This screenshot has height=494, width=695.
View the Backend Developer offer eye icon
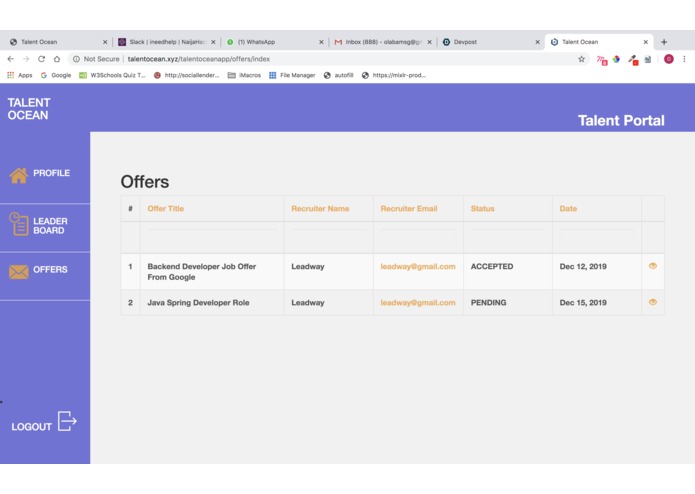[x=652, y=266]
